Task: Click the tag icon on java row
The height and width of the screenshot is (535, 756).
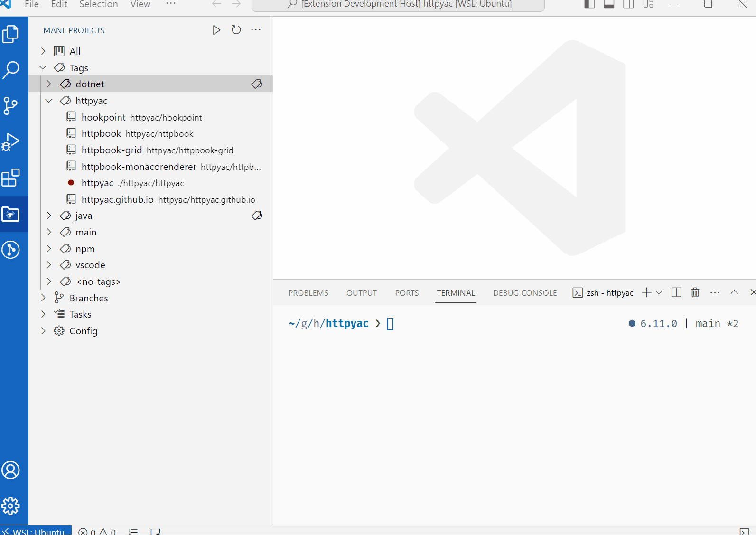Action: (257, 216)
